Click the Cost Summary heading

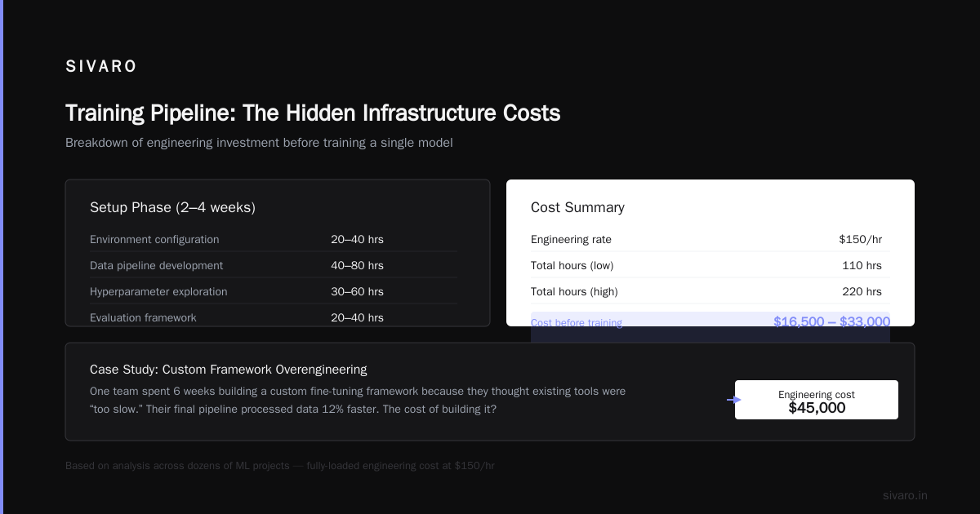tap(577, 207)
